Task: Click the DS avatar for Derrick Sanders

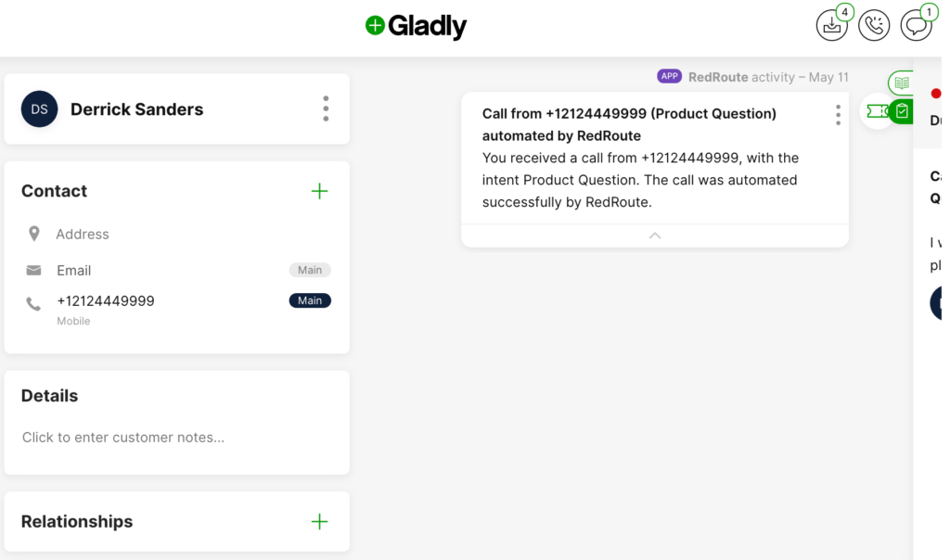Action: (x=40, y=109)
